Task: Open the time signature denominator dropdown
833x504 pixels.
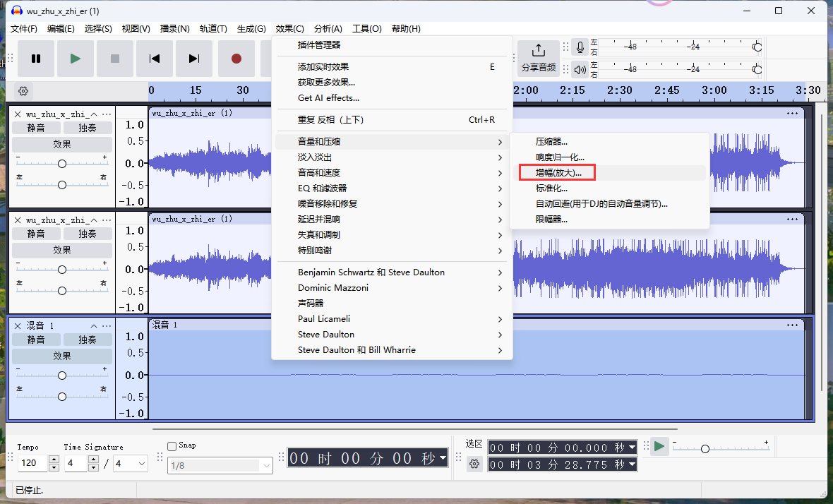Action: pos(131,464)
